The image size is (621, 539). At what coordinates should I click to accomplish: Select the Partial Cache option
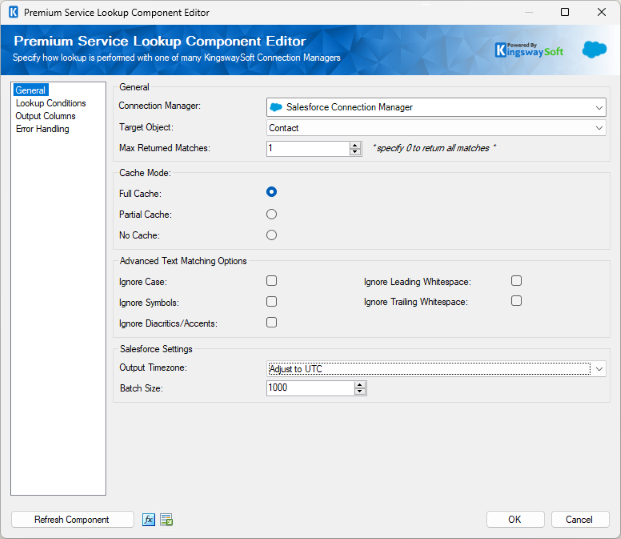coord(271,214)
